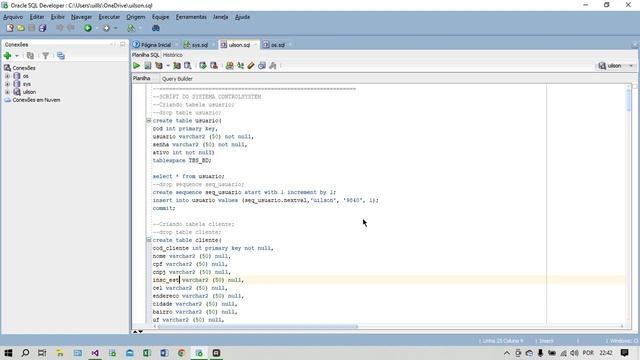
Task: Run script icon in worksheet toolbar
Action: tap(148, 66)
